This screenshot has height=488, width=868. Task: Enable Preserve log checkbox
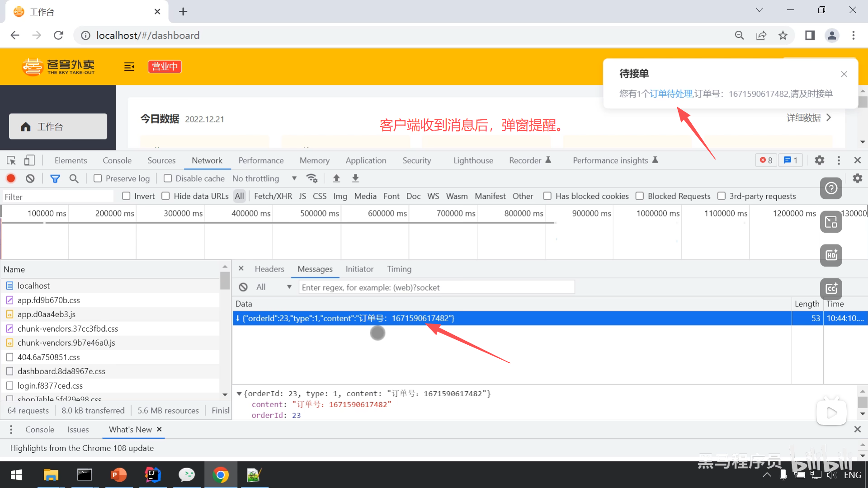pyautogui.click(x=98, y=178)
